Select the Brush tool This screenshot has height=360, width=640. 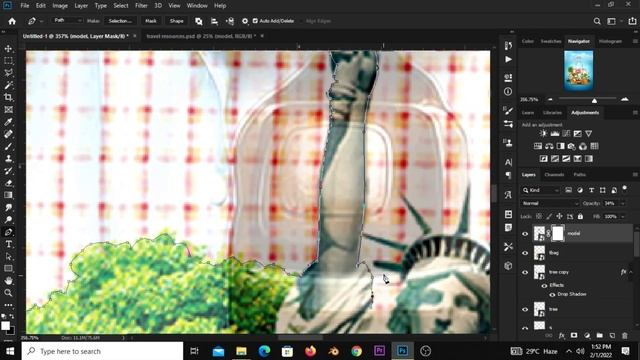8,147
